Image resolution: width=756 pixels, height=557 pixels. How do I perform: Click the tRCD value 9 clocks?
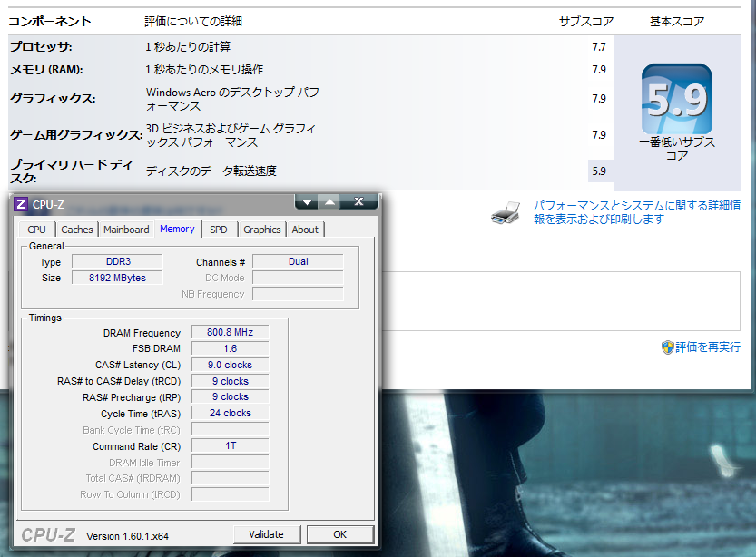point(230,381)
